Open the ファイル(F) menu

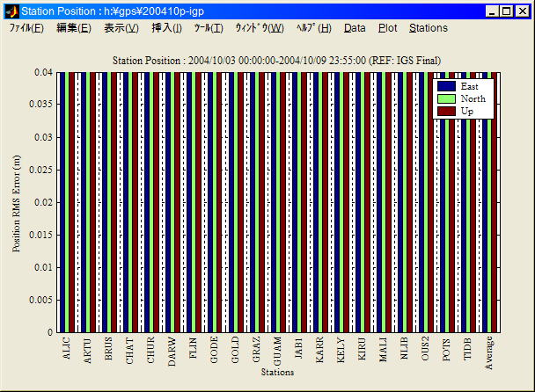[x=26, y=28]
